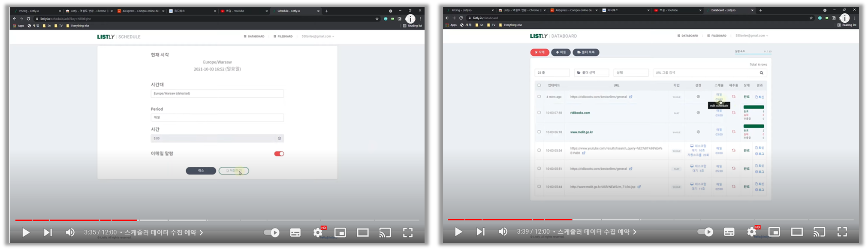868x250 pixels.
Task: Click the red 삭제 delete button on Databoard
Action: point(539,52)
